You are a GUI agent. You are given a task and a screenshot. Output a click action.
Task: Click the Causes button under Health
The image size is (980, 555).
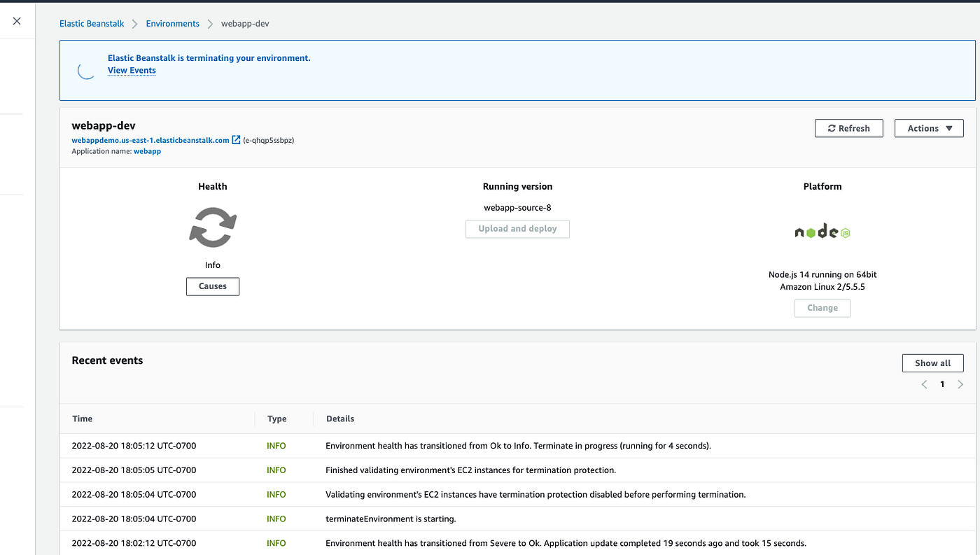pyautogui.click(x=212, y=286)
